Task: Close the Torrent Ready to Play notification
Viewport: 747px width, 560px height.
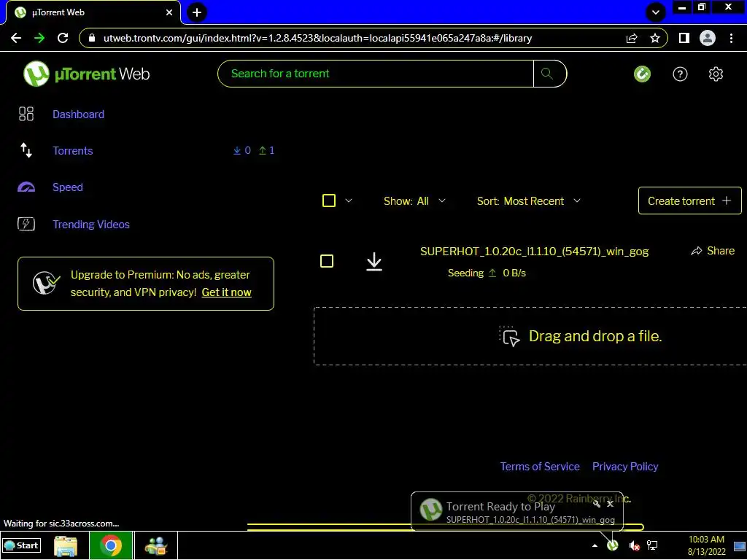Action: point(610,504)
